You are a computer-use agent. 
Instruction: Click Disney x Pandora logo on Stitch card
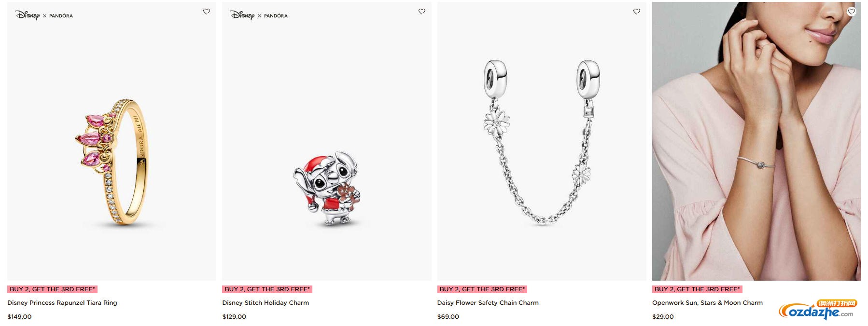[259, 15]
